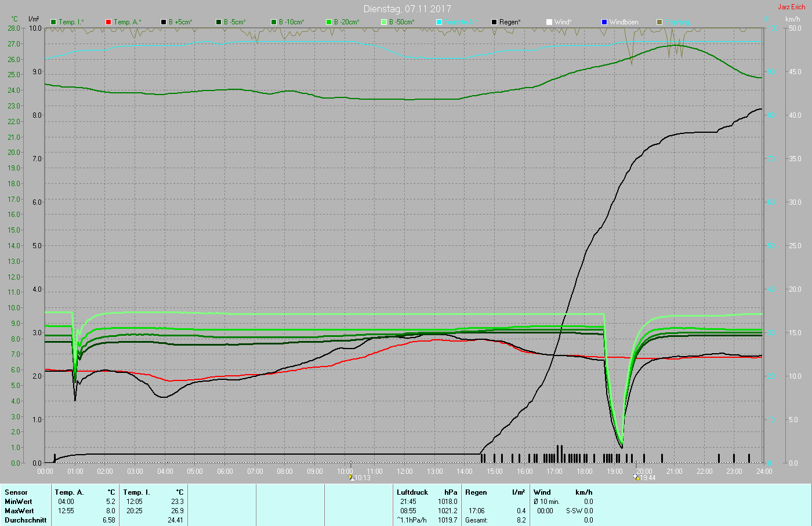Select the B -20cm legend label

click(x=346, y=22)
